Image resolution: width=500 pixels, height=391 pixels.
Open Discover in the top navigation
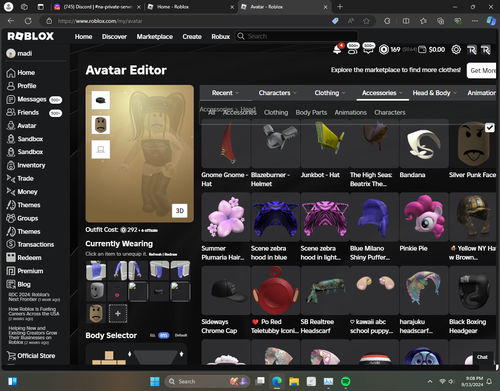114,36
